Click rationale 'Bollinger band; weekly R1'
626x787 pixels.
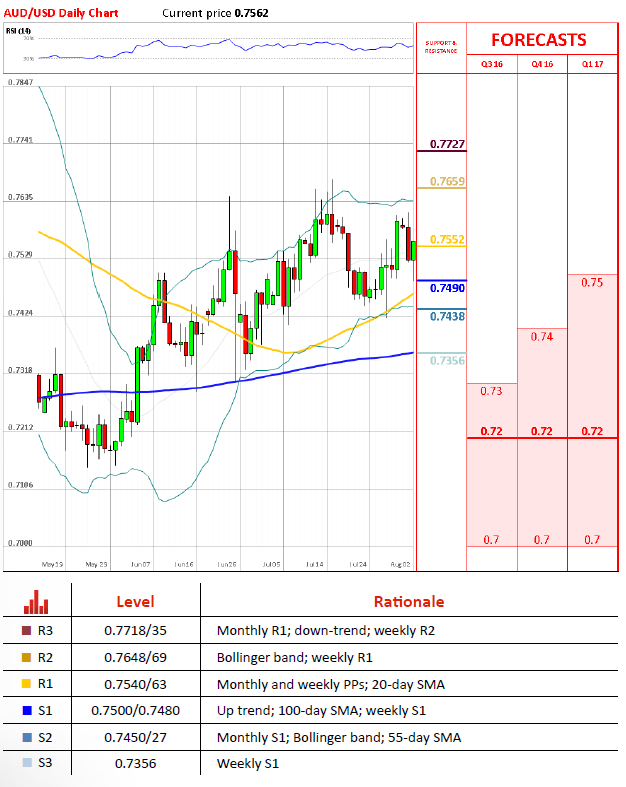[295, 658]
